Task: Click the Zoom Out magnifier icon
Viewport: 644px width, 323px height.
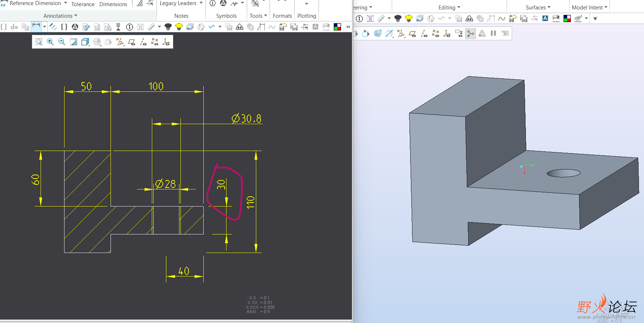Action: (62, 42)
